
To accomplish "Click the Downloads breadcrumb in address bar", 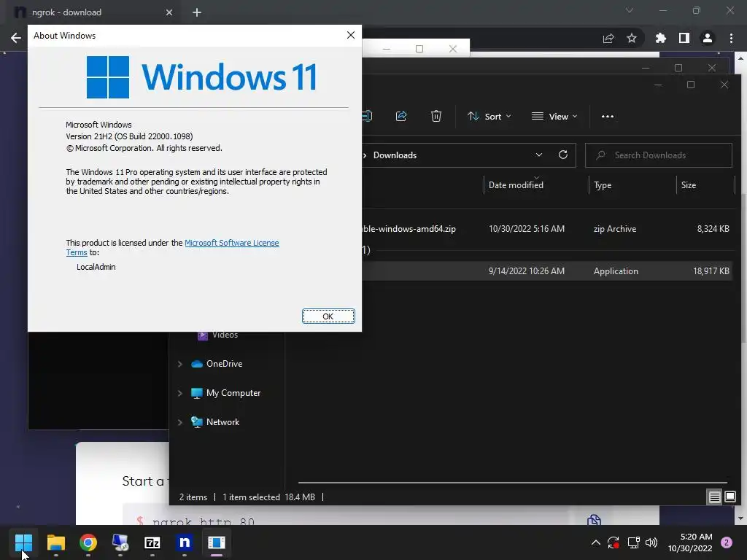I will (395, 155).
